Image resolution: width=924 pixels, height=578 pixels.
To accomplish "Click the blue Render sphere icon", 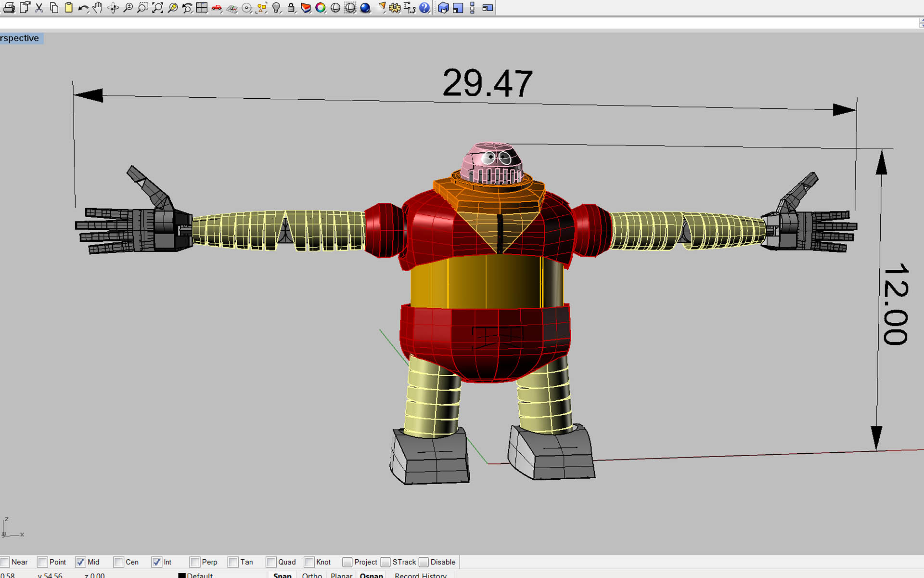I will (x=365, y=8).
